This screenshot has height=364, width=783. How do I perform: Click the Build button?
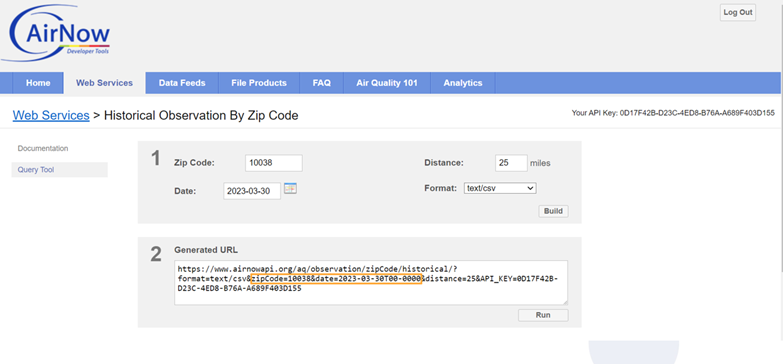(553, 211)
